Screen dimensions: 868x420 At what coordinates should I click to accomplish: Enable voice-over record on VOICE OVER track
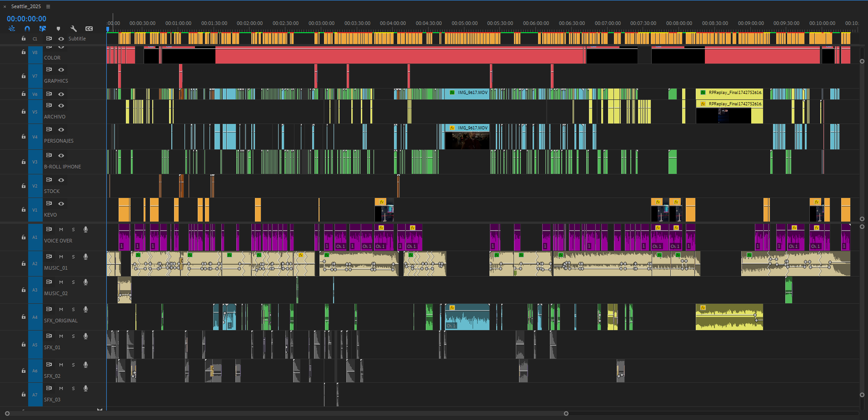point(85,230)
